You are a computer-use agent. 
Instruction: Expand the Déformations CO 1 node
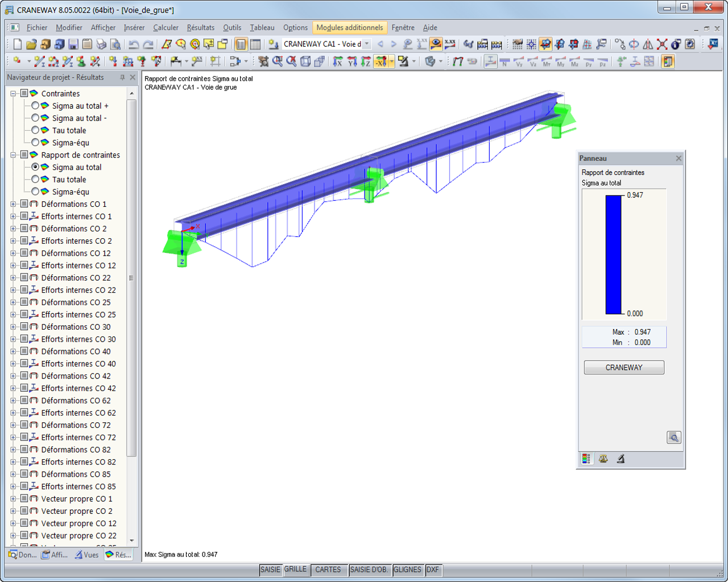click(13, 204)
